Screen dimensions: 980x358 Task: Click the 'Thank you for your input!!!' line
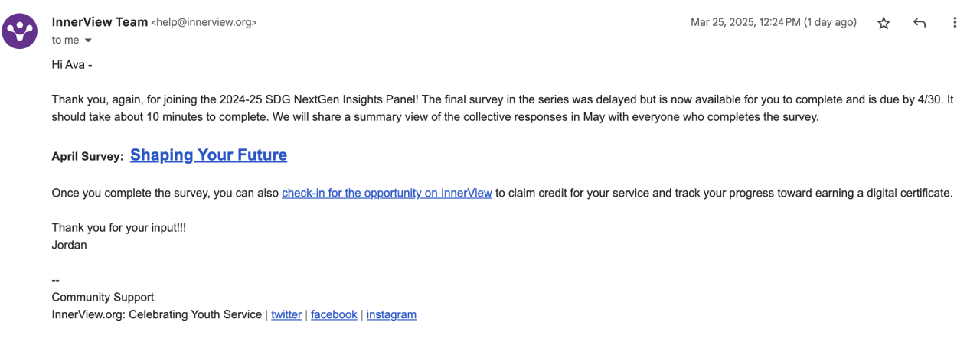[119, 227]
